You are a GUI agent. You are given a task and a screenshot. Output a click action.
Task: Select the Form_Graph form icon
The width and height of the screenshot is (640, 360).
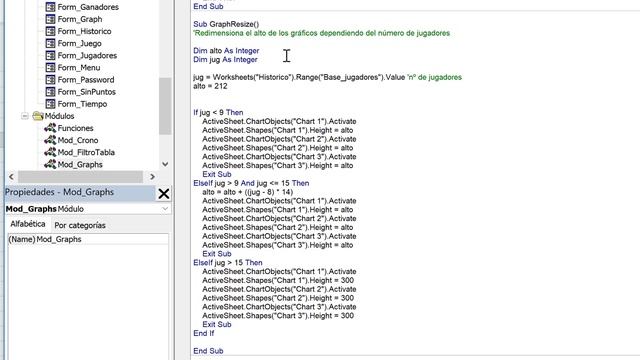point(50,19)
